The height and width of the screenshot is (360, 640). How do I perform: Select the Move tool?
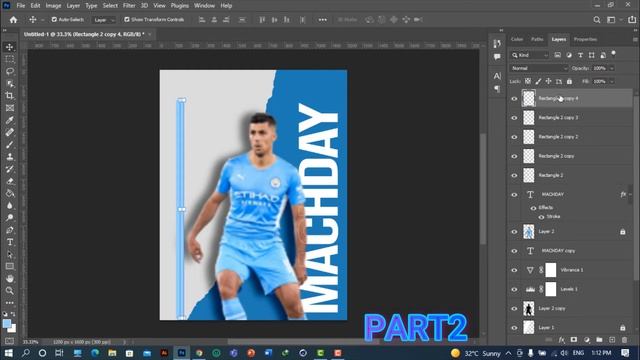[9, 47]
